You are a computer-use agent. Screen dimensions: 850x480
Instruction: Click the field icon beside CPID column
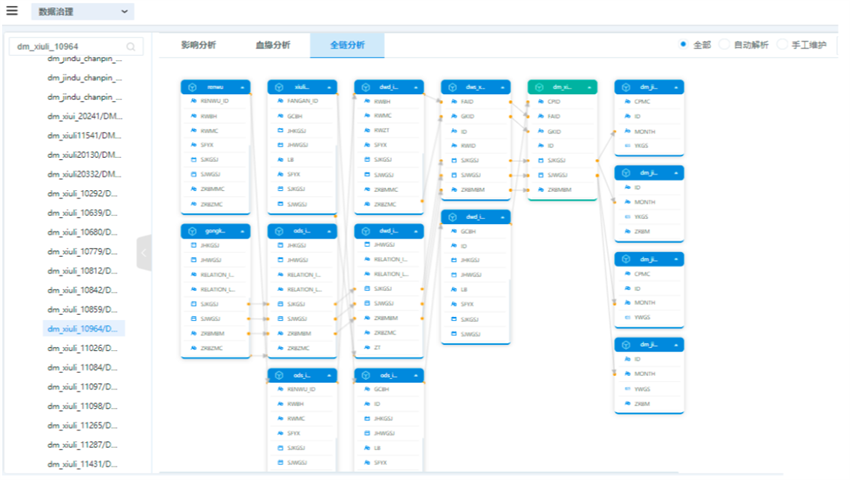tap(541, 102)
